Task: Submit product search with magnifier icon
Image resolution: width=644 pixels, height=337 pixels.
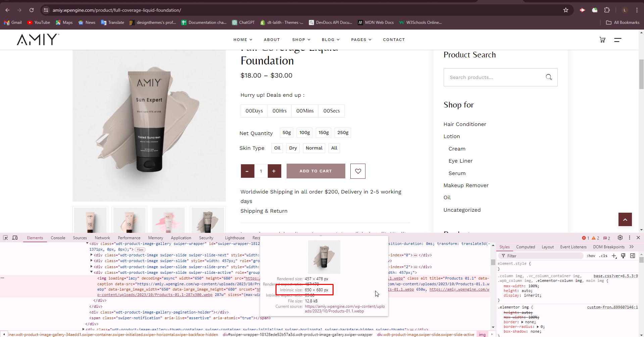Action: (x=549, y=77)
